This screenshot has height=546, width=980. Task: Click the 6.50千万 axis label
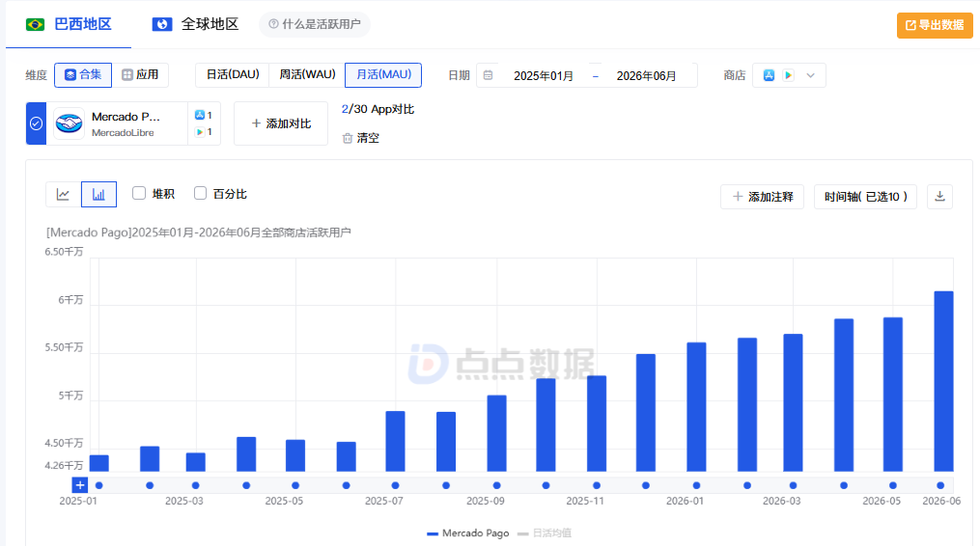point(64,252)
